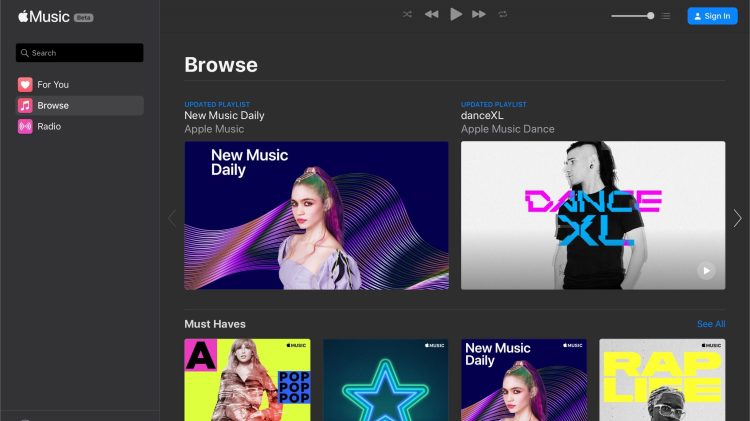Toggle repeat mode
This screenshot has height=421, width=750.
pos(503,14)
